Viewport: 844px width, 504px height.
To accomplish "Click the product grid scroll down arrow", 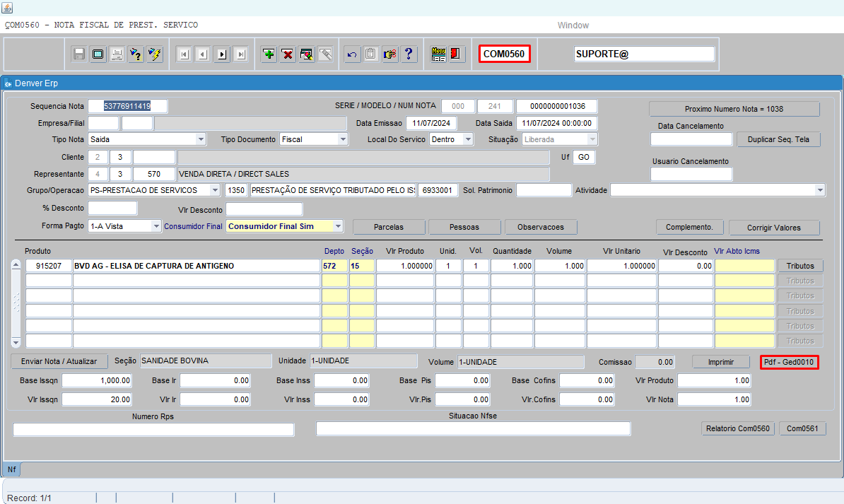I will (16, 342).
